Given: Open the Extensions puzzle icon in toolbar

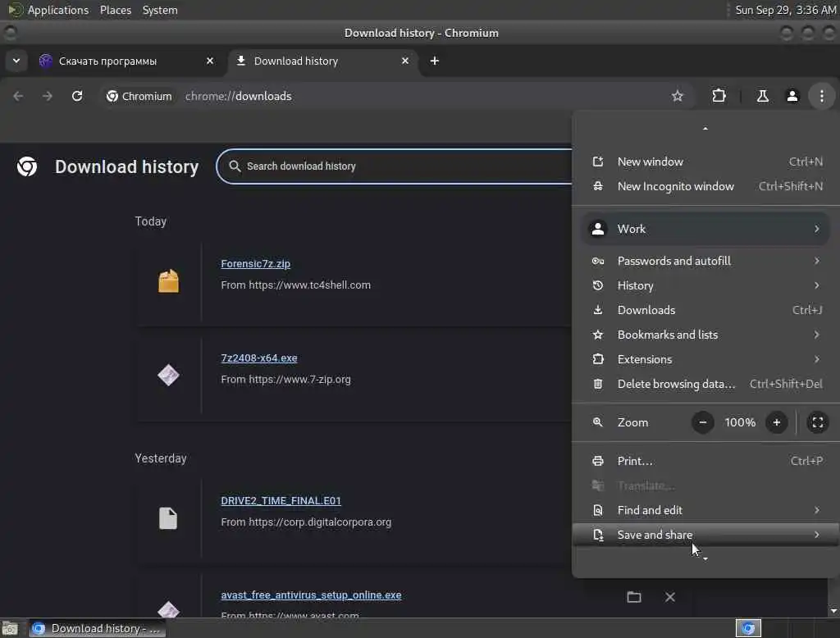Looking at the screenshot, I should tap(719, 96).
